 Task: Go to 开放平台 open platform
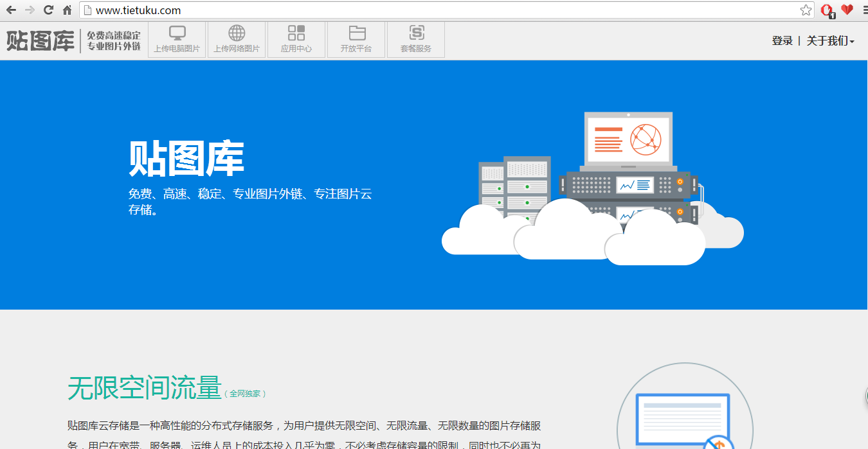click(x=356, y=40)
